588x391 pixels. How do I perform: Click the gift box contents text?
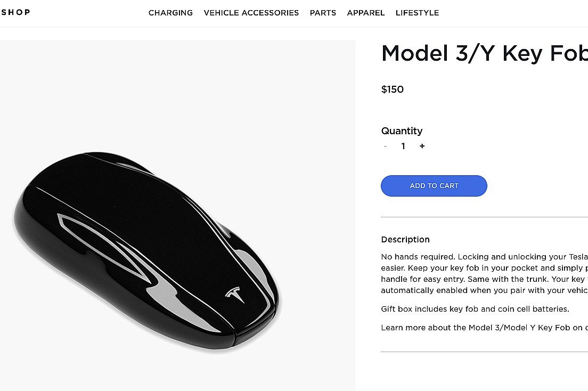pos(475,309)
